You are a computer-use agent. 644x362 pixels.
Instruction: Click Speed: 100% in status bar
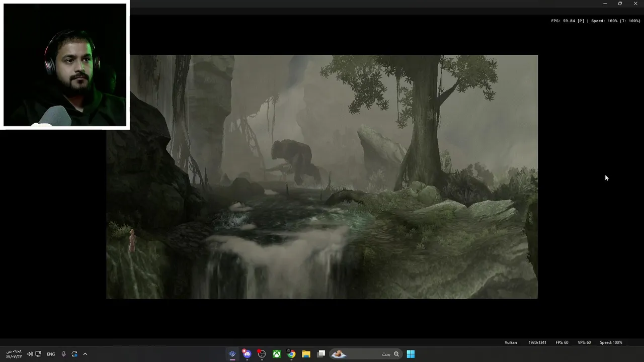(x=611, y=342)
